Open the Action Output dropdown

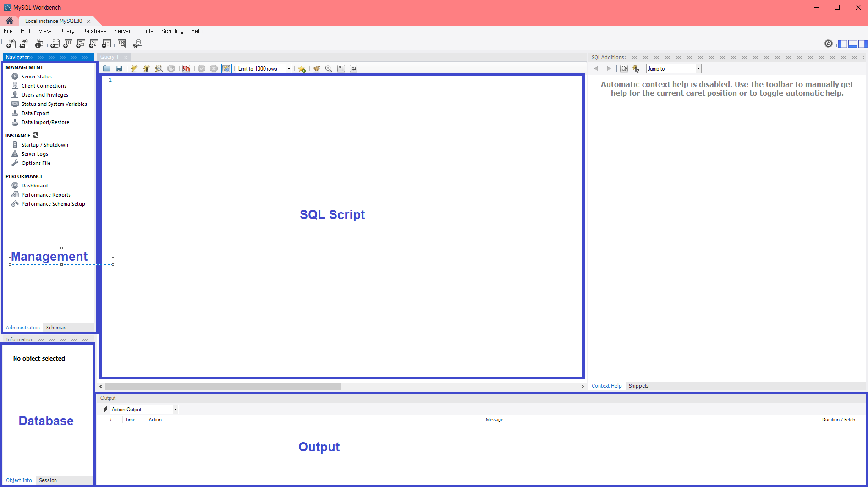175,409
